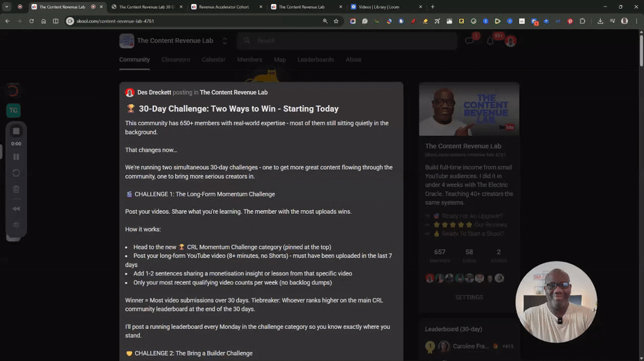The width and height of the screenshot is (644, 361).
Task: Click the 657 Members stat
Action: pos(440,255)
